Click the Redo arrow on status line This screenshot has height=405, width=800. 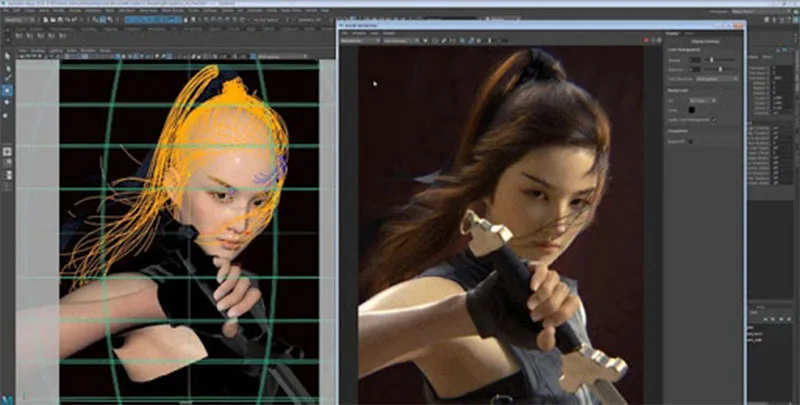76,20
